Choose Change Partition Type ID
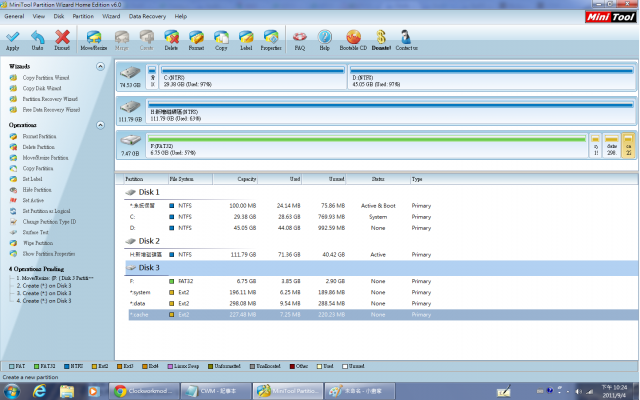 (49, 222)
